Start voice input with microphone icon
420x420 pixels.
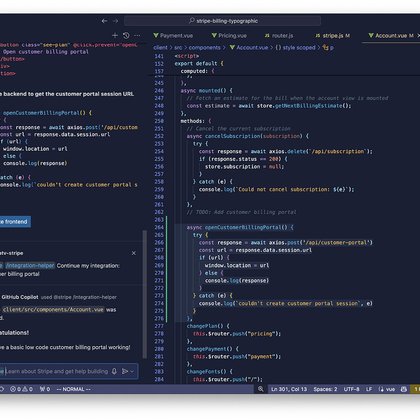[x=114, y=371]
